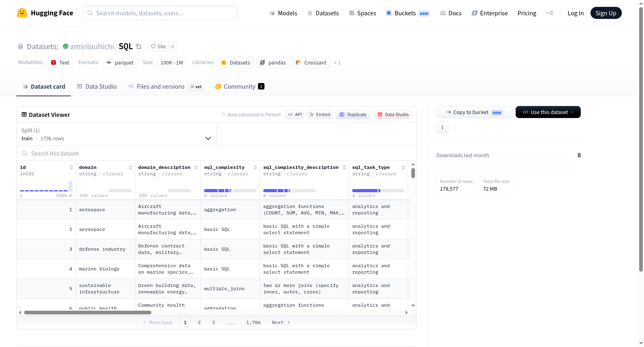Go to Spaces in the top navigation

point(362,13)
